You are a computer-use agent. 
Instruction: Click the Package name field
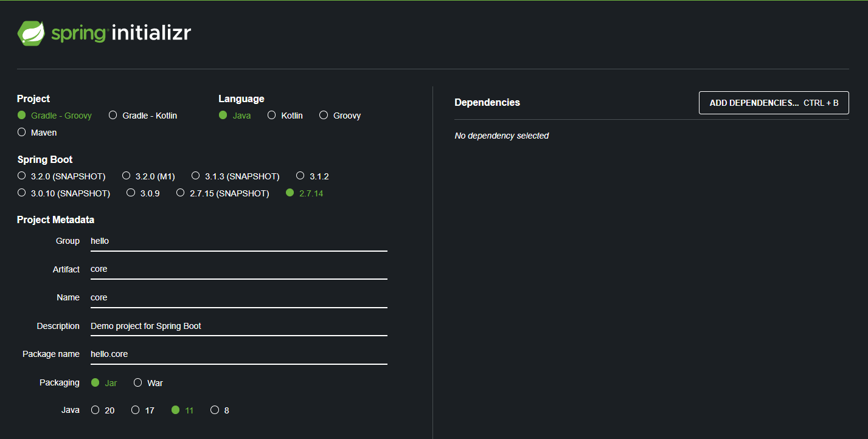(x=239, y=354)
